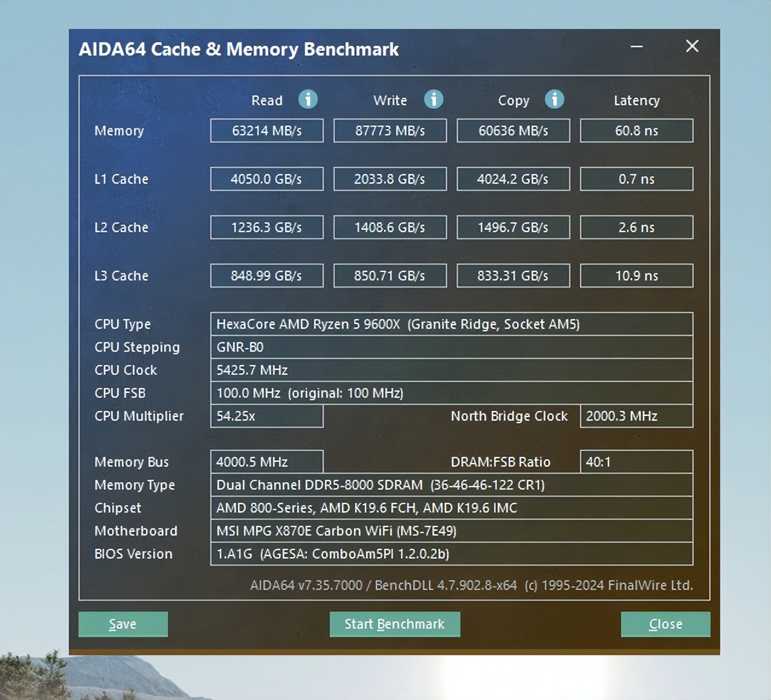Screen dimensions: 771x700
Task: Click the North Bridge Clock label
Action: click(x=509, y=416)
